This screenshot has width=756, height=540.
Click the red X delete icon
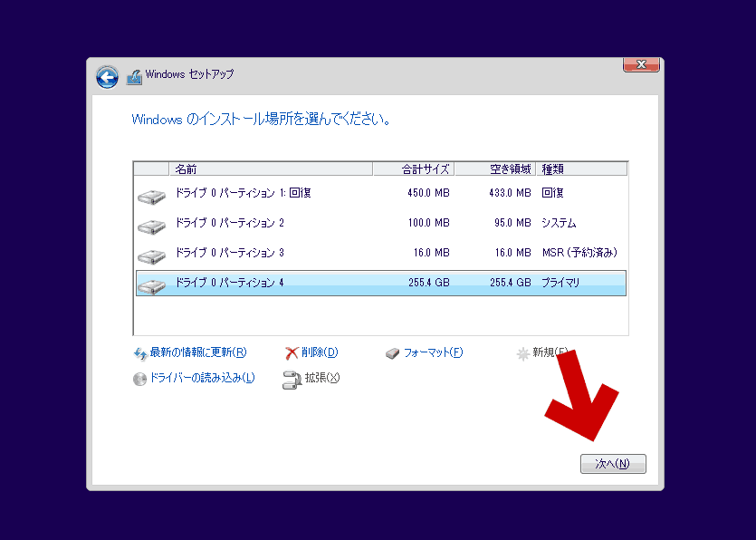pos(292,353)
